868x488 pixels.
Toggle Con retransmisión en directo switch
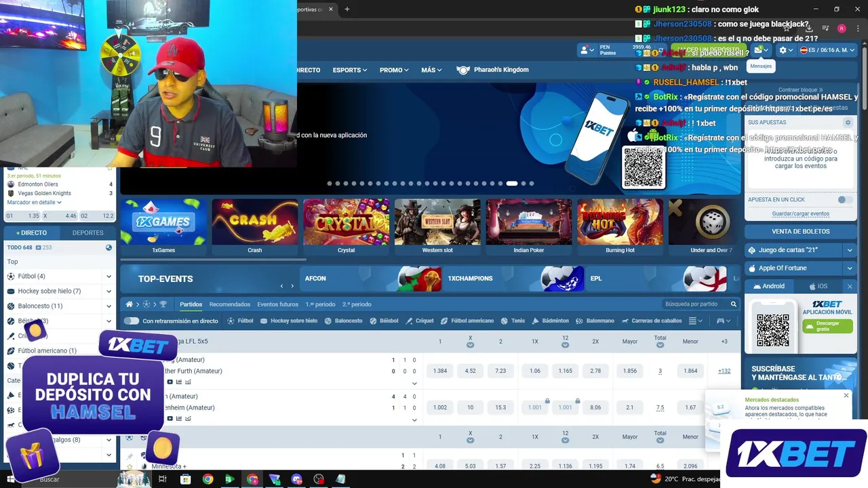coord(131,321)
